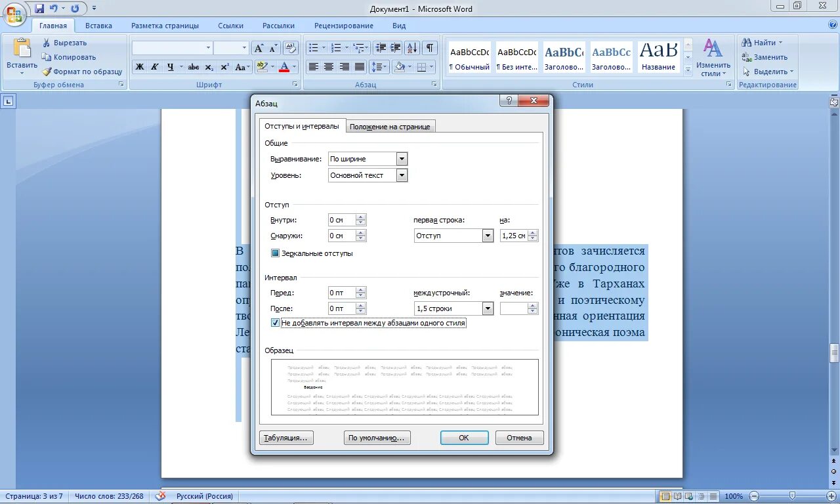Toggle Зеркальные отступы checkbox
The image size is (840, 504).
pos(275,253)
